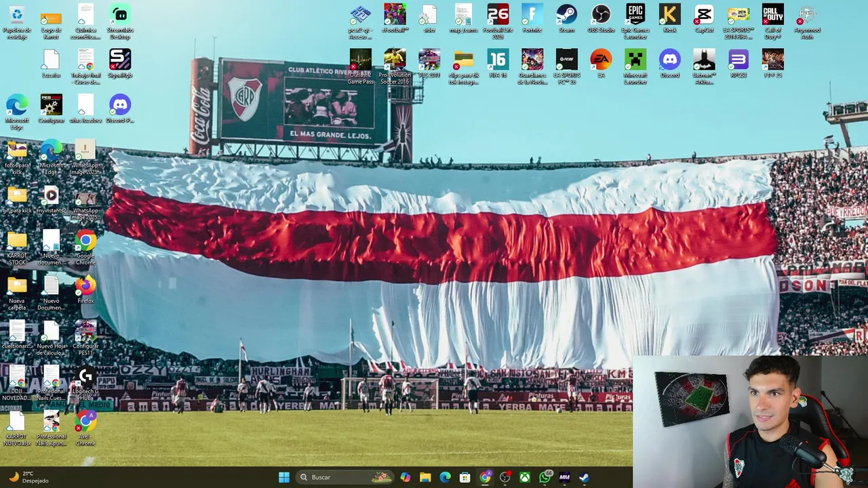Viewport: 868px width, 488px height.
Task: Click the Buscar taskbar search box
Action: [345, 477]
